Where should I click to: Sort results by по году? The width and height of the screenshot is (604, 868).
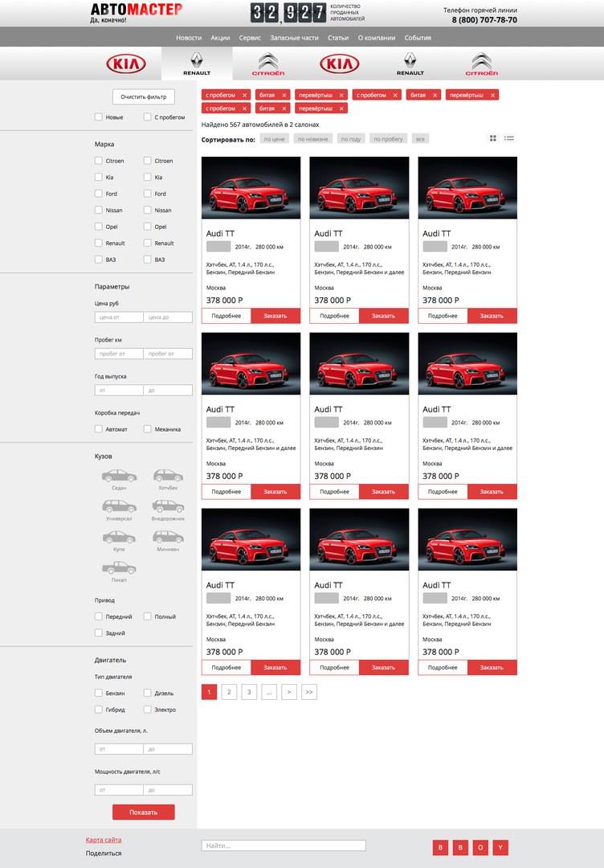tap(351, 139)
